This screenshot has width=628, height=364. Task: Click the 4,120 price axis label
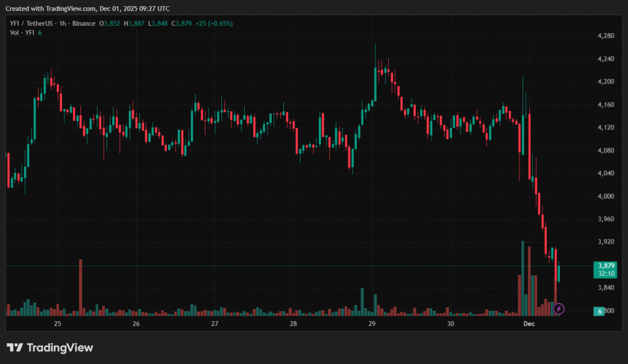point(605,127)
